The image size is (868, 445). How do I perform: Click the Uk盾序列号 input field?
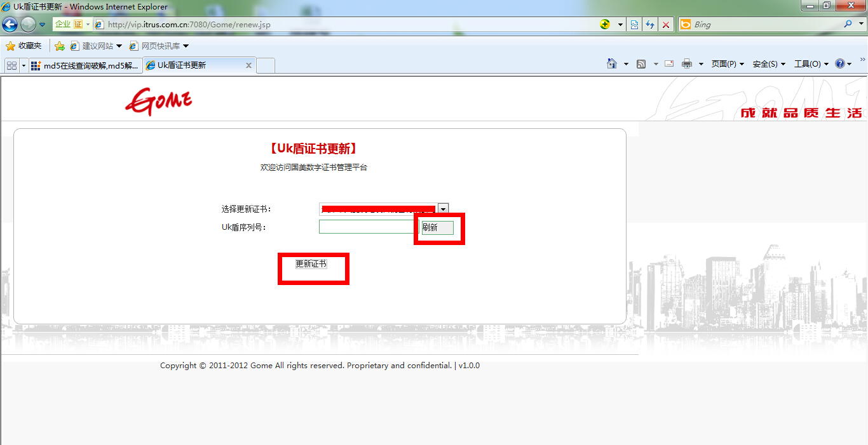[369, 227]
